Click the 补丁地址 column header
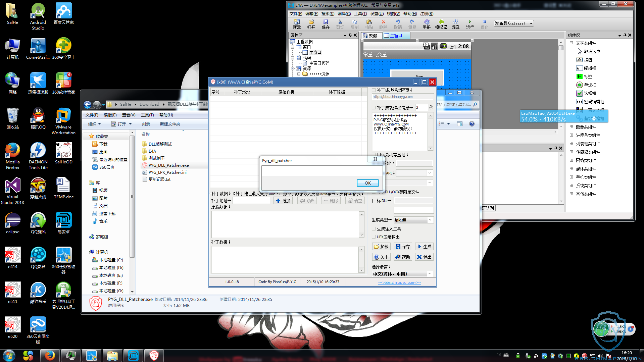The width and height of the screenshot is (644, 362). coord(242,92)
